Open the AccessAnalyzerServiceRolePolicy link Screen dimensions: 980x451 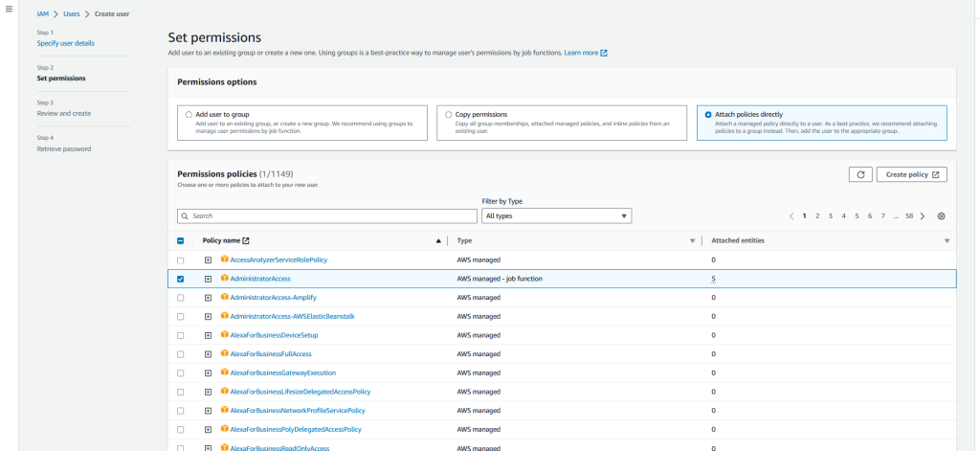278,259
